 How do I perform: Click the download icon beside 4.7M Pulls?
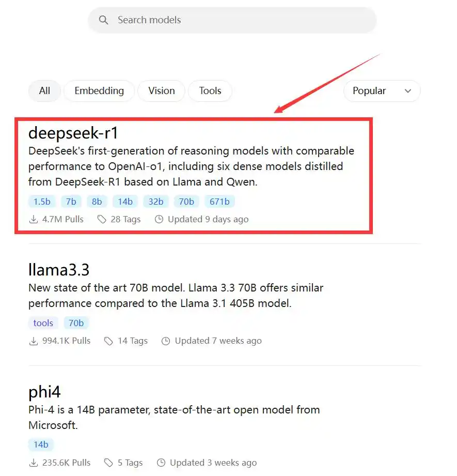(x=34, y=219)
